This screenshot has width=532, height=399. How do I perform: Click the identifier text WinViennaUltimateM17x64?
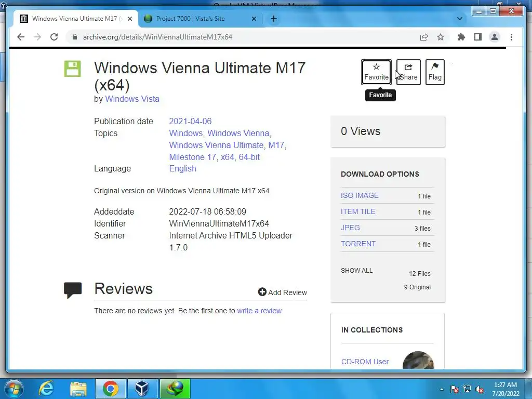pyautogui.click(x=219, y=223)
